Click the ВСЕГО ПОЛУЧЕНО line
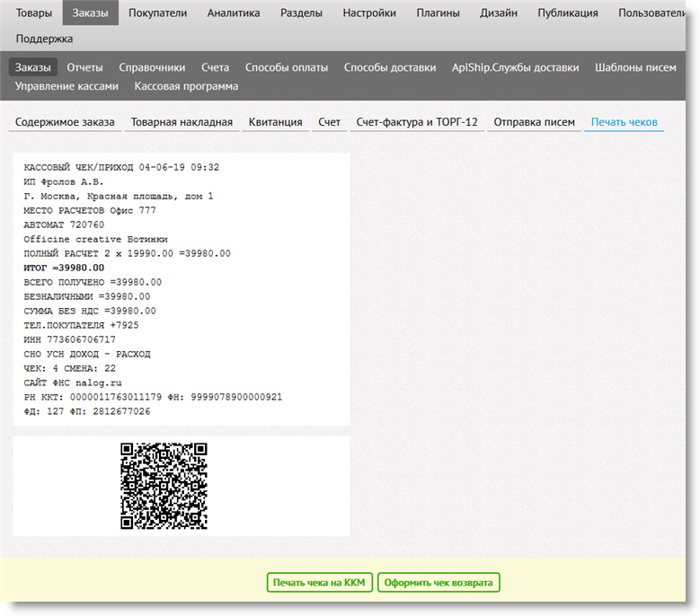This screenshot has height=616, width=700. (93, 282)
